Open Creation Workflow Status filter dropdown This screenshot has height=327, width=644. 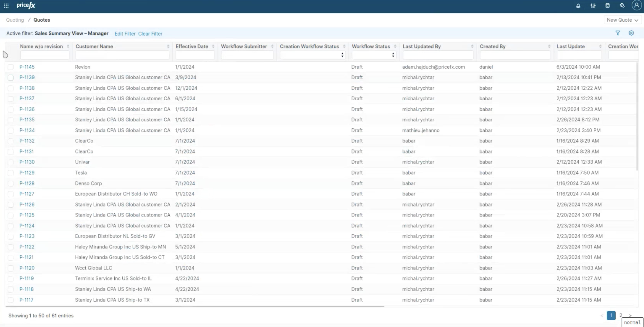coord(312,55)
